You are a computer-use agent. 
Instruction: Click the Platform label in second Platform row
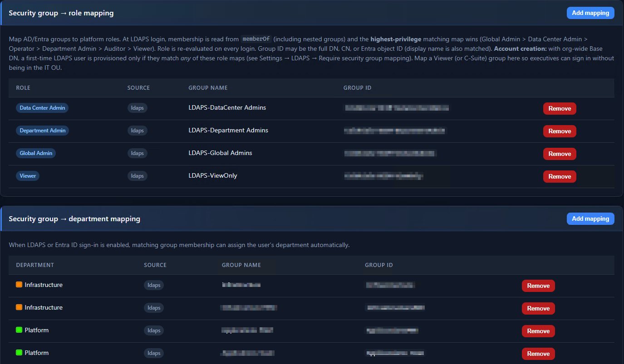(37, 353)
